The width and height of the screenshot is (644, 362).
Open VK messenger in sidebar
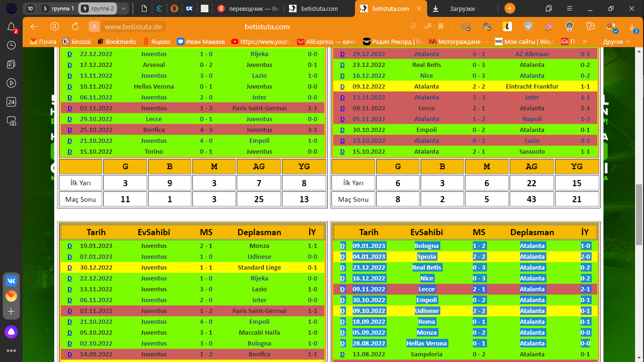coord(11,281)
